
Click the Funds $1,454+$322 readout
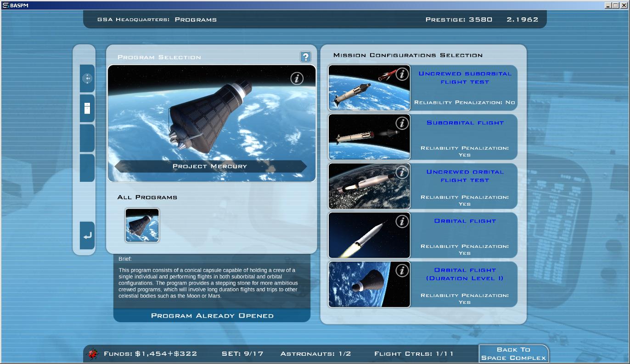(x=151, y=354)
